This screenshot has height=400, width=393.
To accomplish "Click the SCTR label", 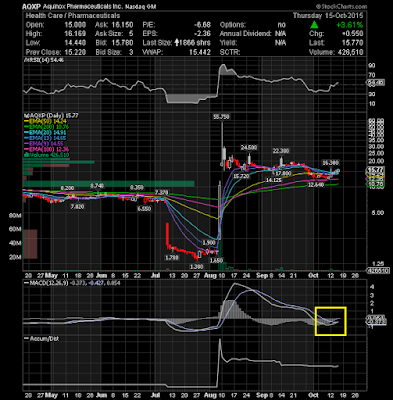I will [x=229, y=52].
